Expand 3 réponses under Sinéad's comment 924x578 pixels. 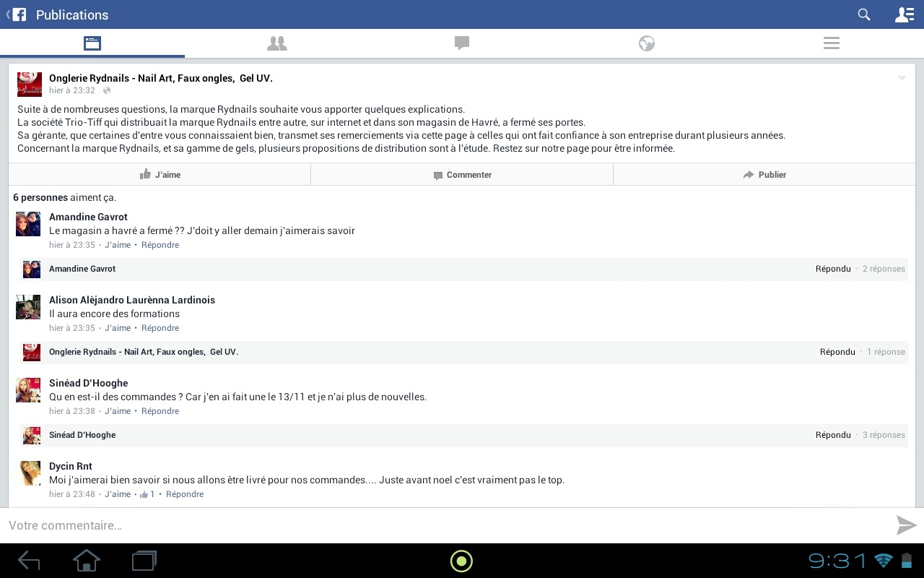pos(884,435)
